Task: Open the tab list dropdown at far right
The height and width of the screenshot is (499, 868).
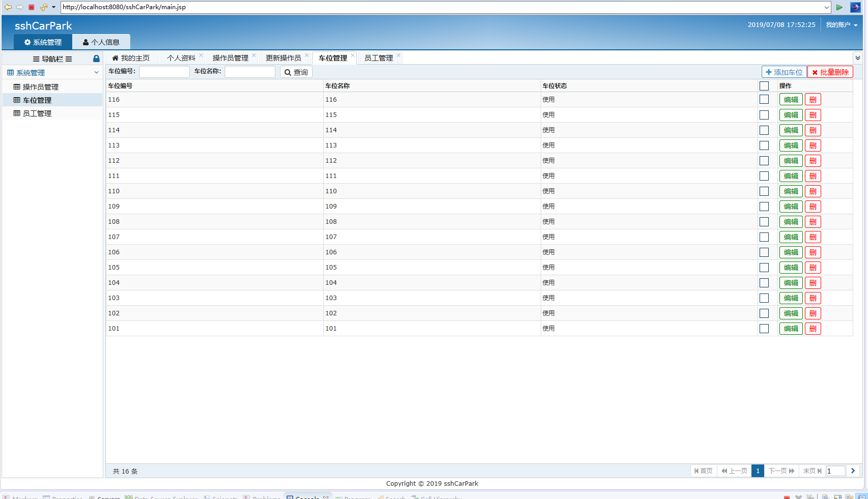Action: point(857,58)
